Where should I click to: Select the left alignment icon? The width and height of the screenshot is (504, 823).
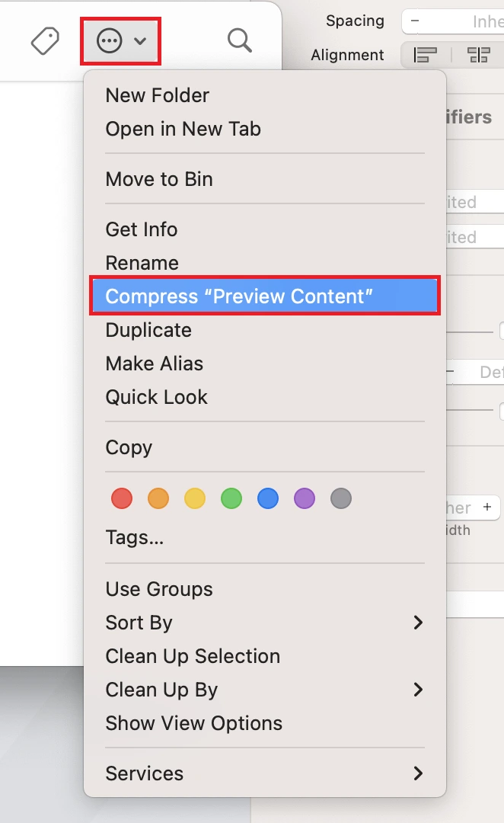click(424, 55)
